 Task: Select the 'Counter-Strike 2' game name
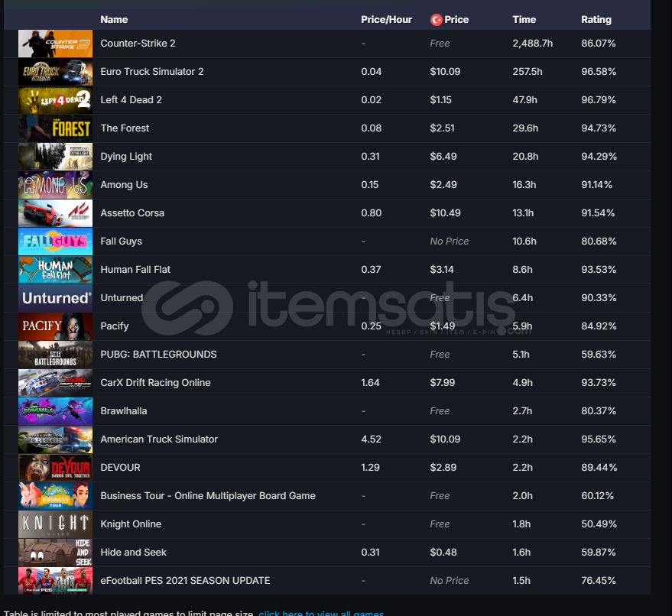[x=138, y=44]
